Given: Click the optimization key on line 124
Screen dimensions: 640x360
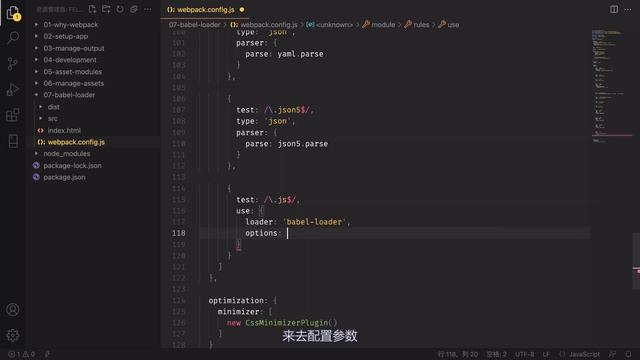Looking at the screenshot, I should tap(236, 300).
